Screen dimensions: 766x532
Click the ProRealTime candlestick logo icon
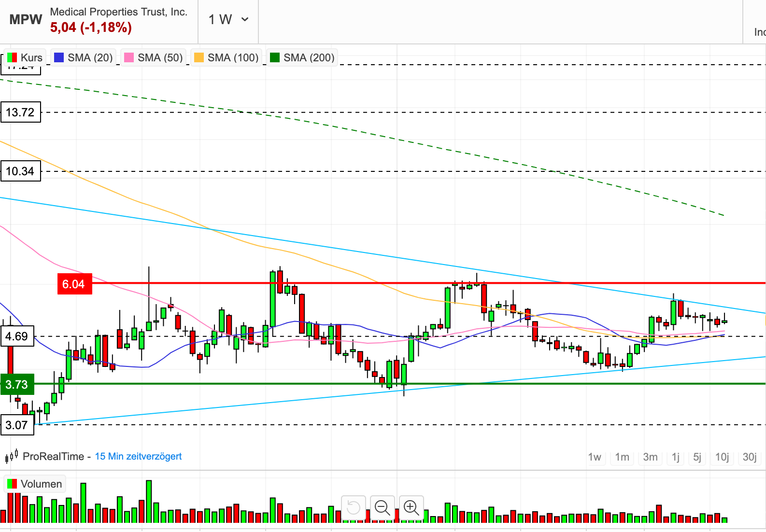[x=12, y=456]
